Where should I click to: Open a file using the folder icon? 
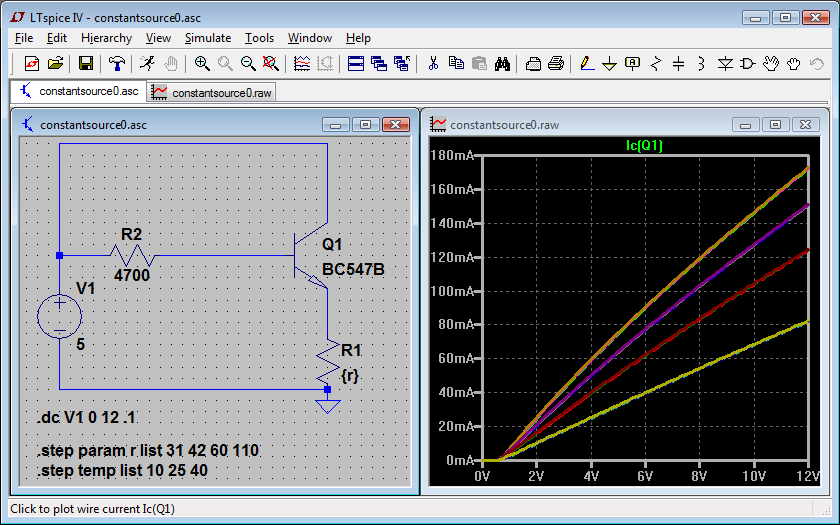click(55, 64)
